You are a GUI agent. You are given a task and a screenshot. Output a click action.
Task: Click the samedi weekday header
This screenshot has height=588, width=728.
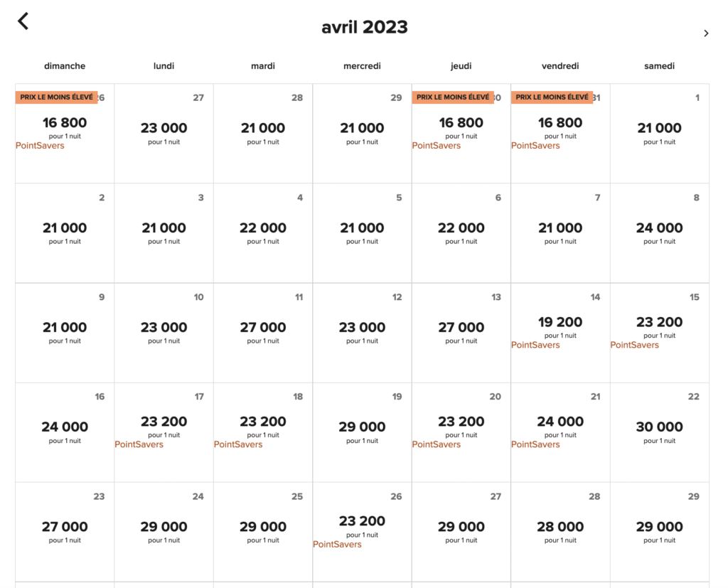pyautogui.click(x=659, y=65)
